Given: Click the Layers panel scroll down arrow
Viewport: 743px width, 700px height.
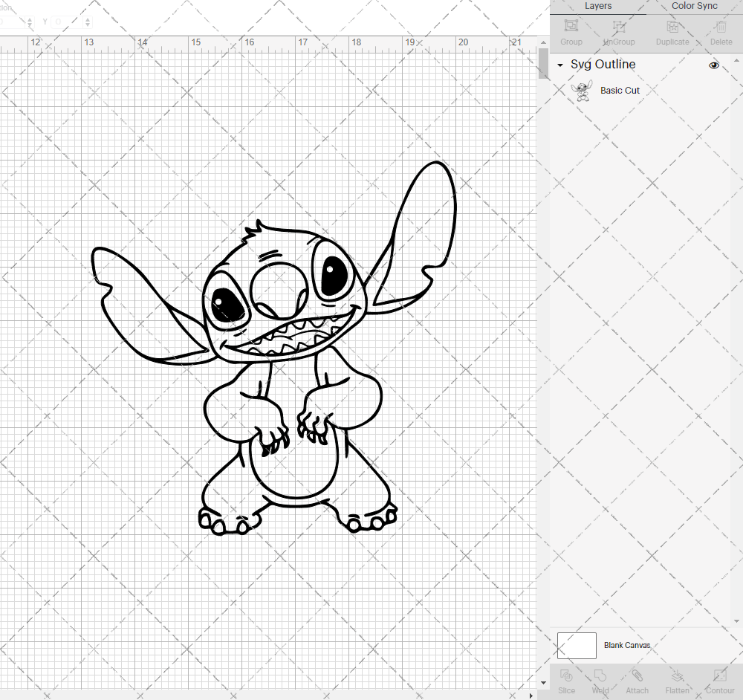Looking at the screenshot, I should tap(736, 620).
